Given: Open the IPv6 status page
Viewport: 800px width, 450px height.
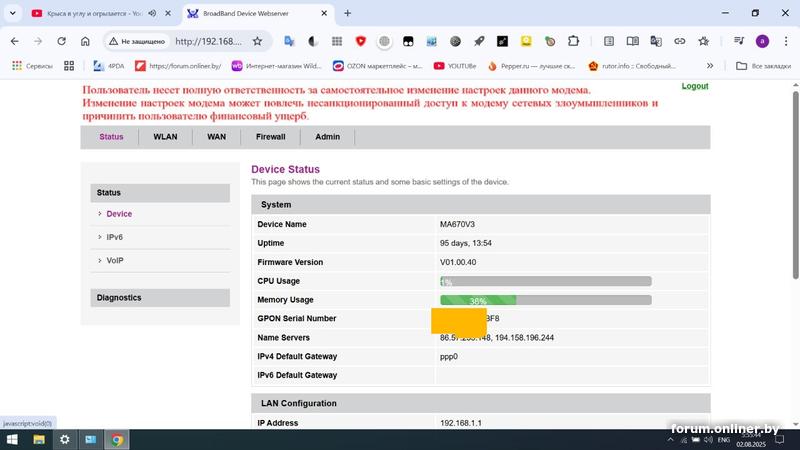Looking at the screenshot, I should pos(115,237).
